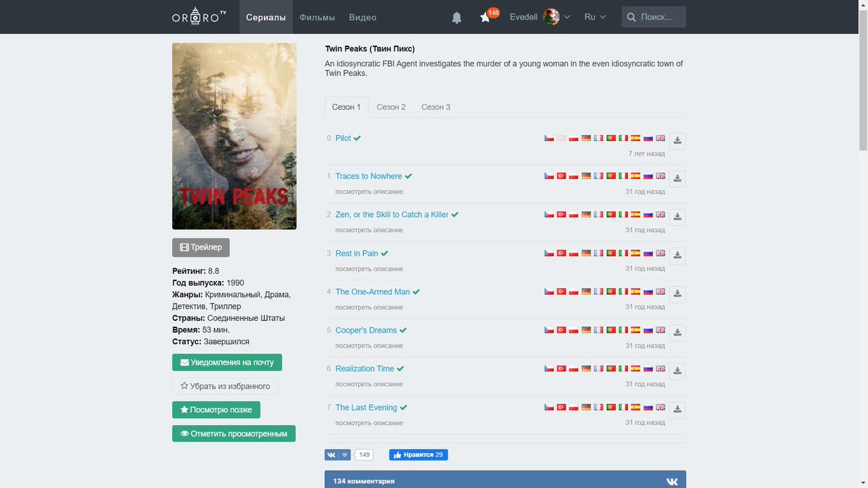868x488 pixels.
Task: Toggle watched checkmark for The Last Evening
Action: coord(404,408)
